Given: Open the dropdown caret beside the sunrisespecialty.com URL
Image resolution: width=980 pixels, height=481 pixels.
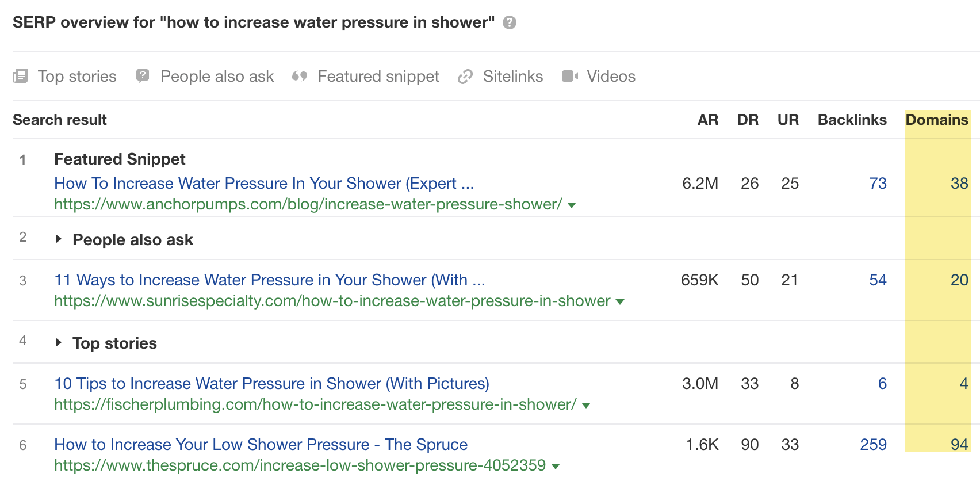Looking at the screenshot, I should click(x=619, y=301).
